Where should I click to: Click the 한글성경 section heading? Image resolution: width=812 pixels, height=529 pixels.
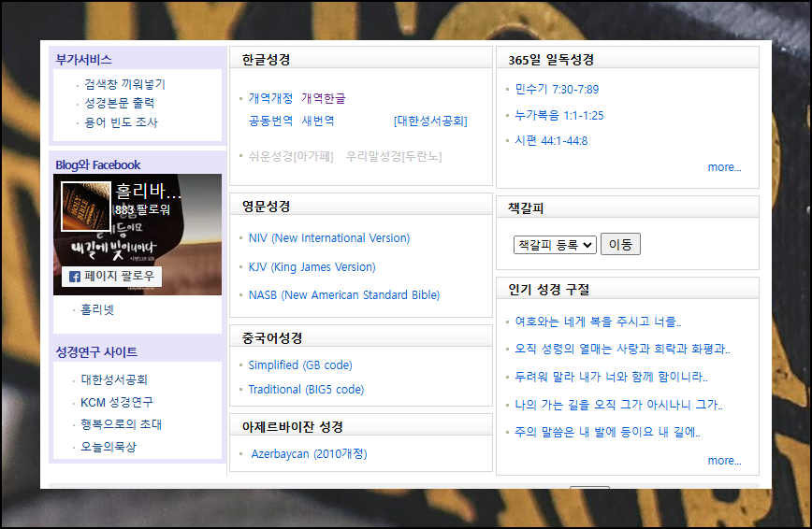(267, 60)
